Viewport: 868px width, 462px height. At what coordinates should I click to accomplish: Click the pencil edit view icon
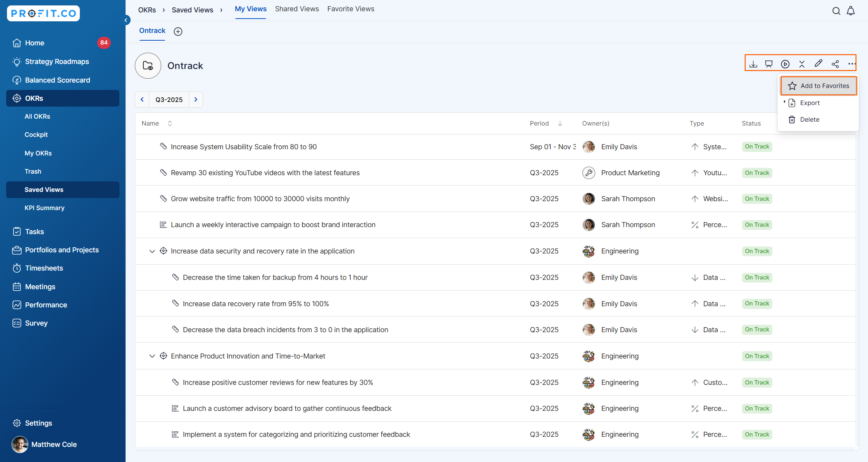point(818,64)
